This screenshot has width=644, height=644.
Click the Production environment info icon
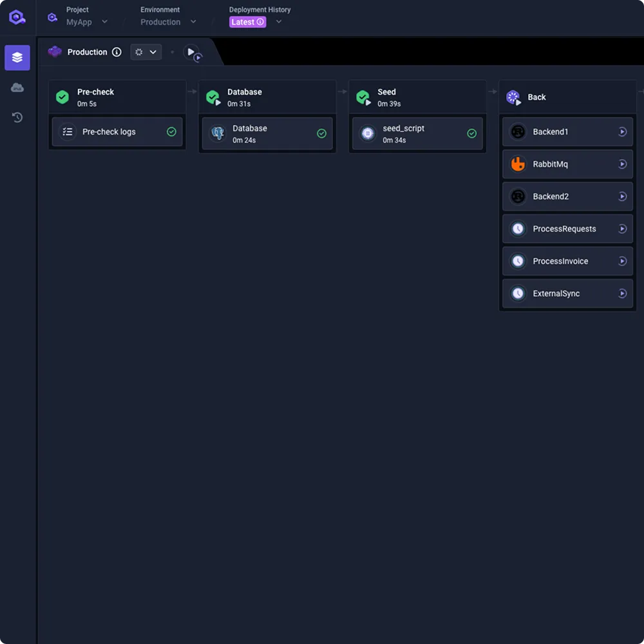pos(117,52)
